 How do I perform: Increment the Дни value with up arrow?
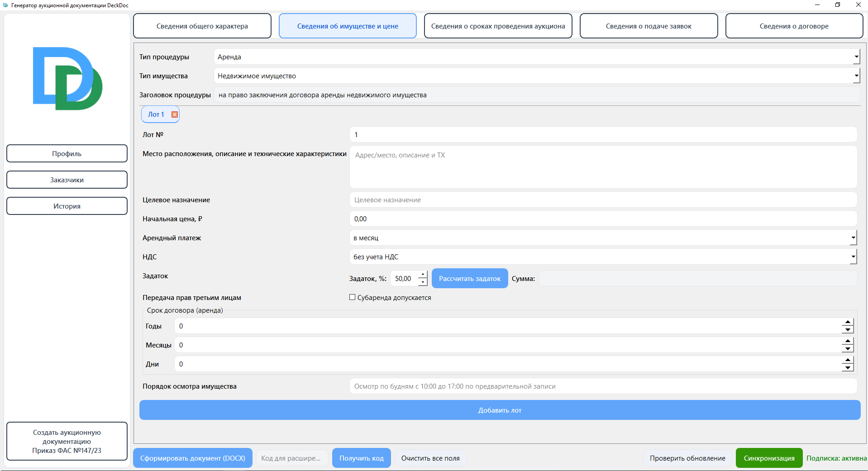pyautogui.click(x=847, y=360)
